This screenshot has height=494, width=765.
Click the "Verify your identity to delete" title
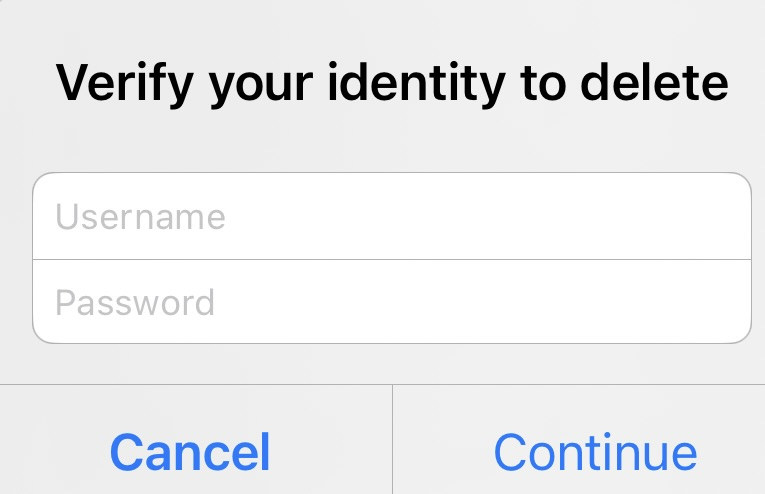click(x=391, y=84)
